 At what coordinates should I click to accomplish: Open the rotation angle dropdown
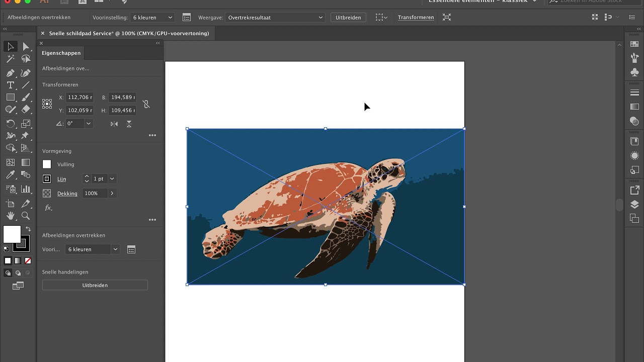tap(89, 124)
